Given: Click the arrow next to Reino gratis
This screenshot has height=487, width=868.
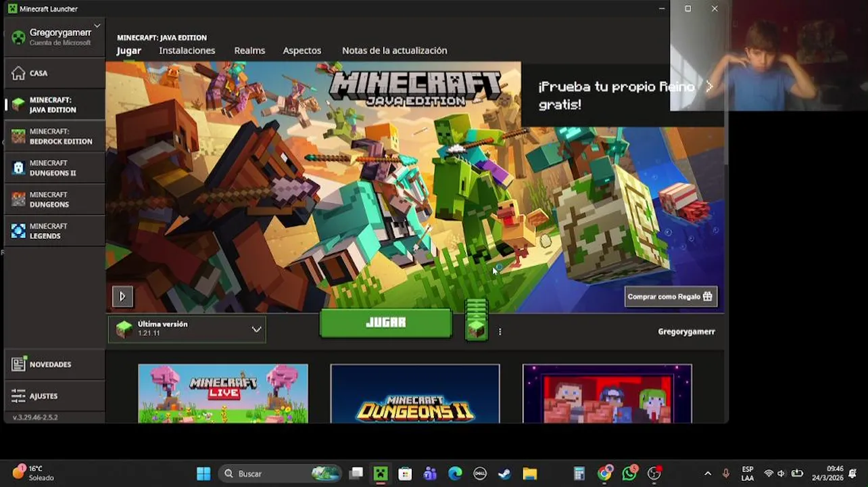Looking at the screenshot, I should [709, 86].
